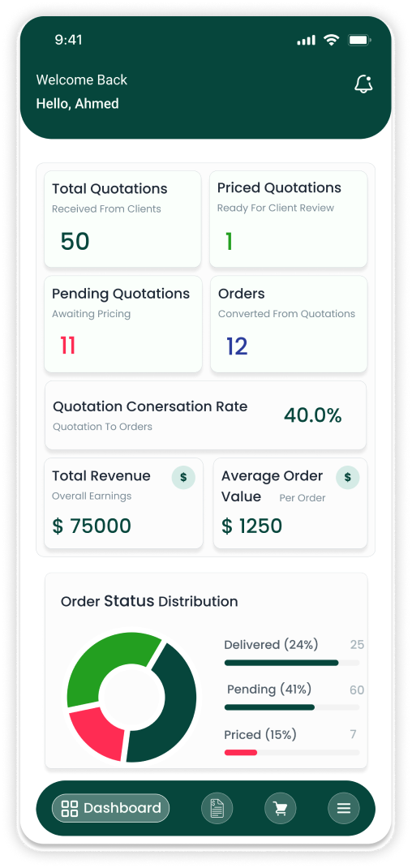Tap the Wi-Fi status icon
The height and width of the screenshot is (868, 412).
coord(331,40)
